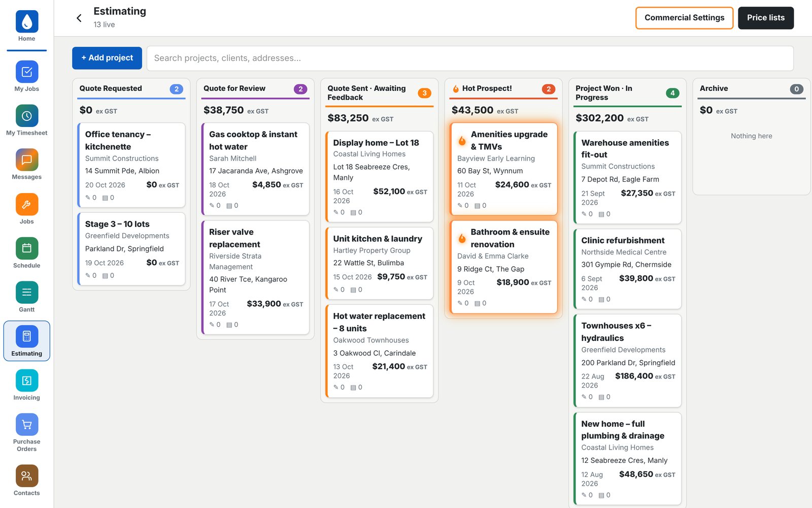This screenshot has width=812, height=508.
Task: Select Quote Sent Awaiting Feedback header
Action: pyautogui.click(x=379, y=93)
